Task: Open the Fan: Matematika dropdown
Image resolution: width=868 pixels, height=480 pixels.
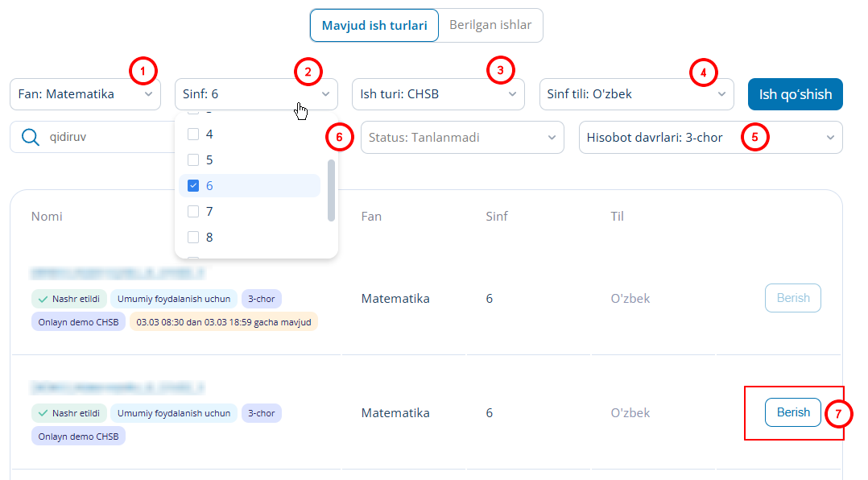Action: pos(85,94)
